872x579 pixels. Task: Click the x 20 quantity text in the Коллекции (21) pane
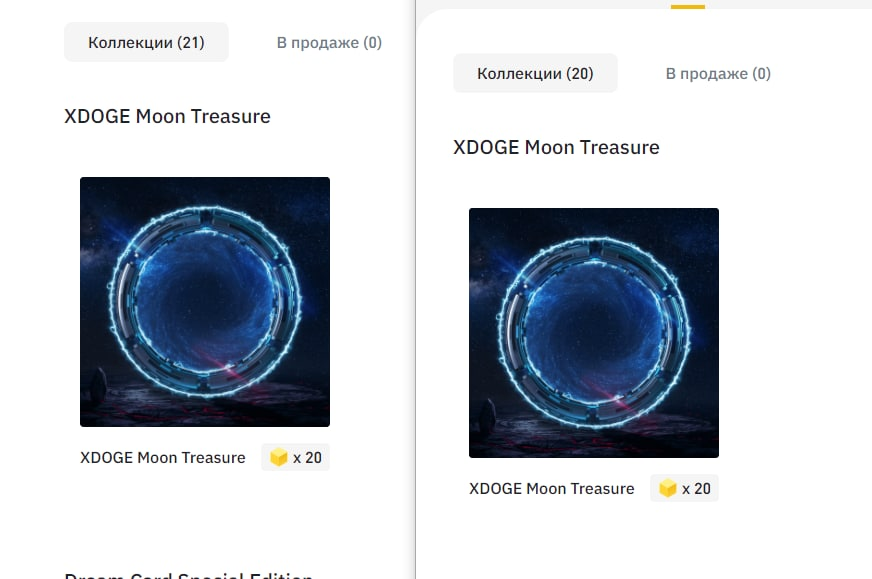coord(308,458)
